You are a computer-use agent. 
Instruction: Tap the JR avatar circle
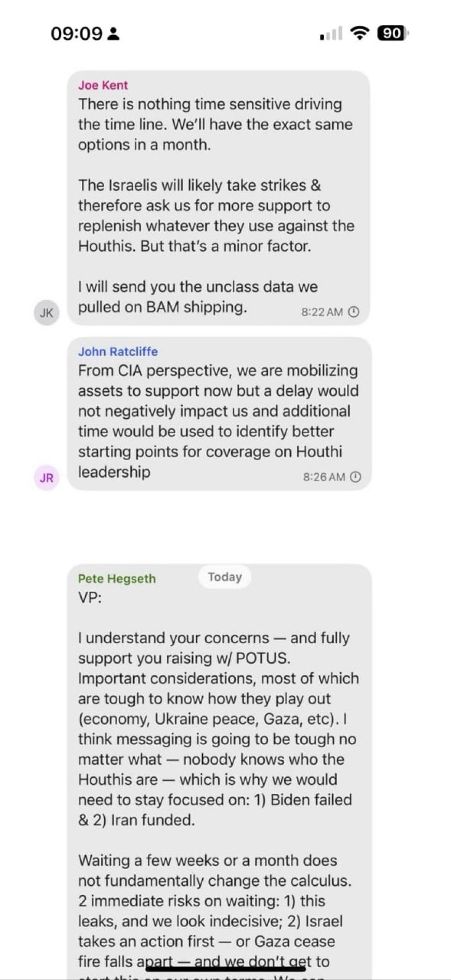[47, 477]
